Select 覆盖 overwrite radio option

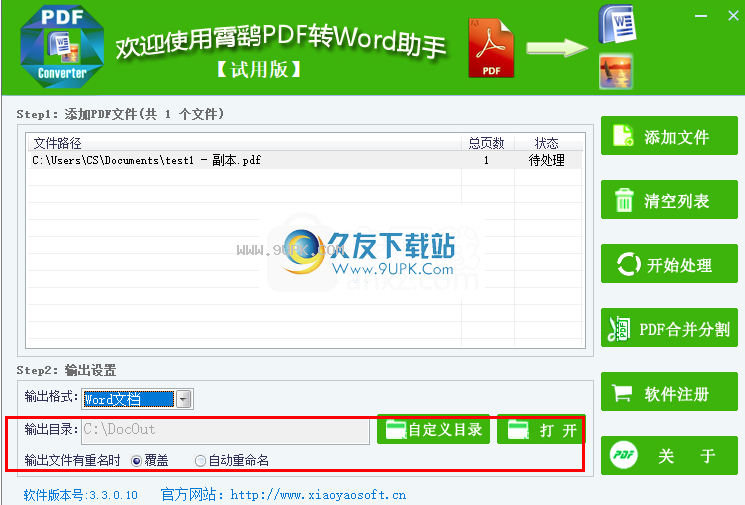pos(136,461)
